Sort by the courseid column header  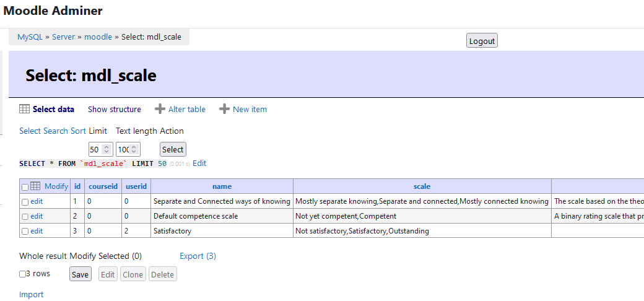[x=103, y=186]
